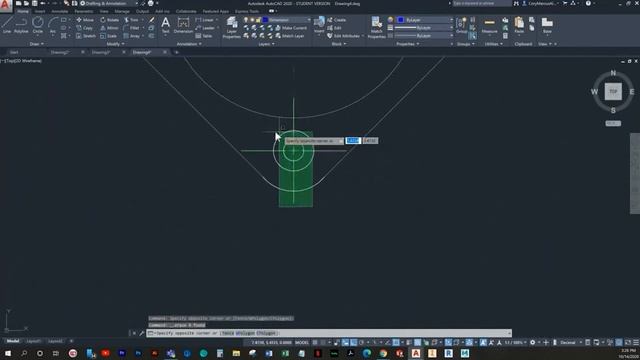Open Chrome from the taskbar
This screenshot has width=640, height=360.
pos(383,353)
